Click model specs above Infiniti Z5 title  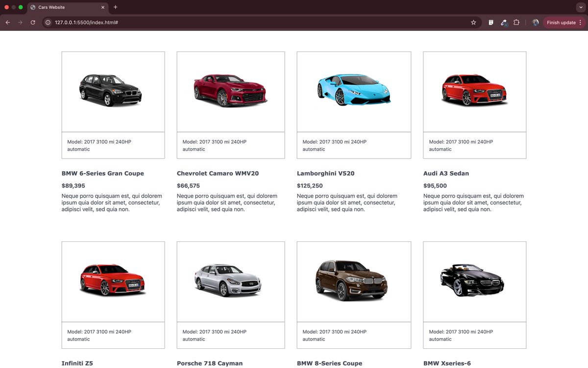tap(99, 336)
